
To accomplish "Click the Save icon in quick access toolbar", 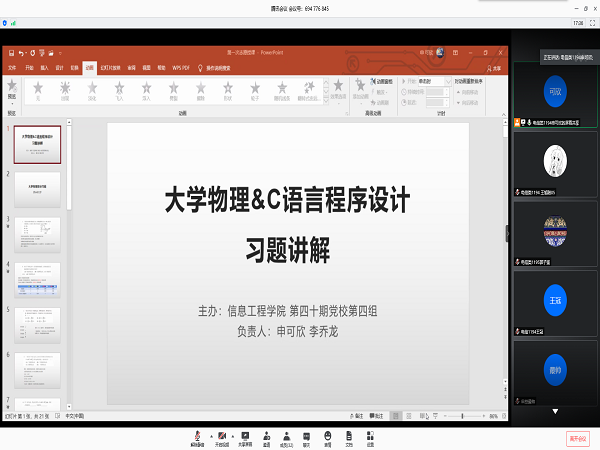I will pyautogui.click(x=10, y=52).
